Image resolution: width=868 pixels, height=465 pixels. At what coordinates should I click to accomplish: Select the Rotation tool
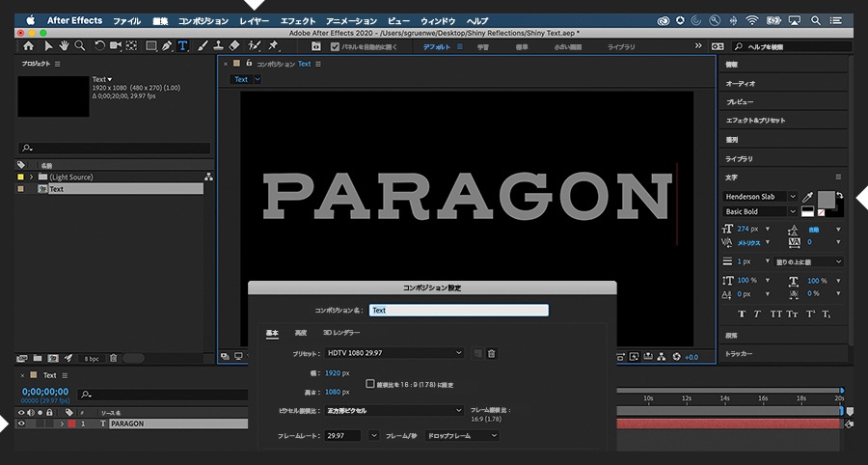coord(99,46)
